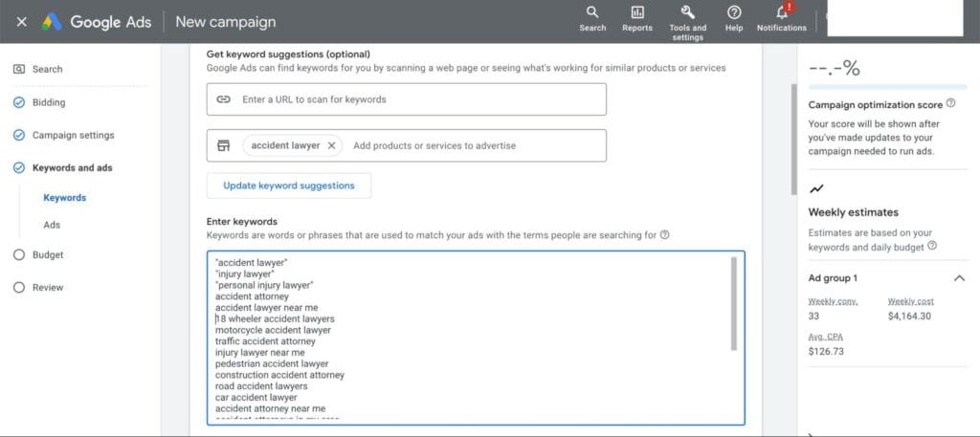The width and height of the screenshot is (980, 437).
Task: Remove the 'accident lawyer' chip
Action: pos(331,145)
